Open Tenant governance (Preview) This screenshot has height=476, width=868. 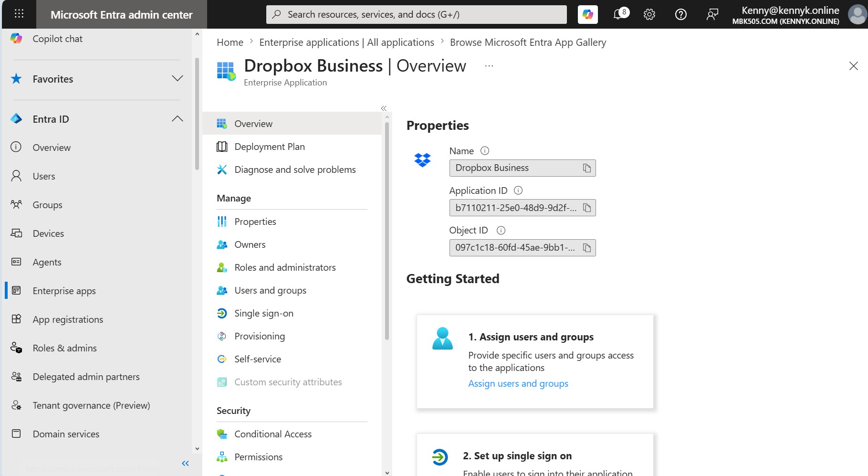91,405
